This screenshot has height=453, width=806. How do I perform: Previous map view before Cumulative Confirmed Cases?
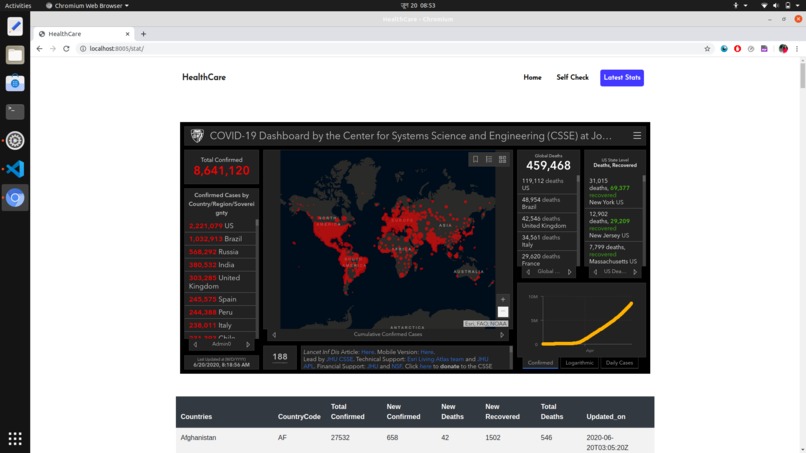(274, 335)
